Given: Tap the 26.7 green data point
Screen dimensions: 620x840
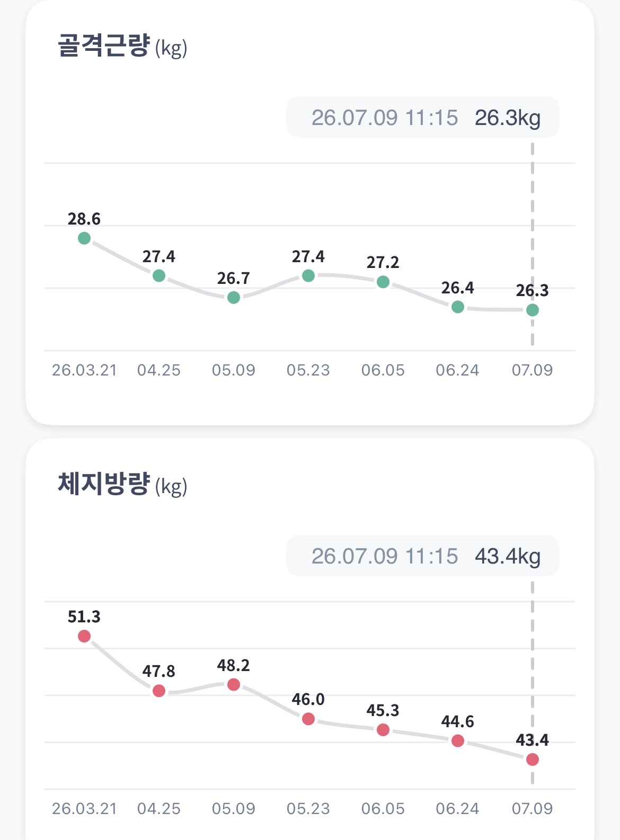Looking at the screenshot, I should (x=234, y=298).
